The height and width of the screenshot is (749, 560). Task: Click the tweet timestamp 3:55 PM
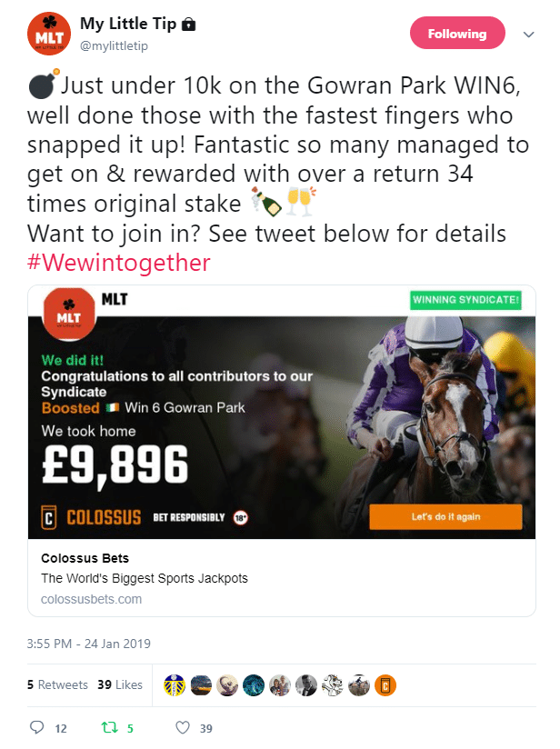coord(89,644)
